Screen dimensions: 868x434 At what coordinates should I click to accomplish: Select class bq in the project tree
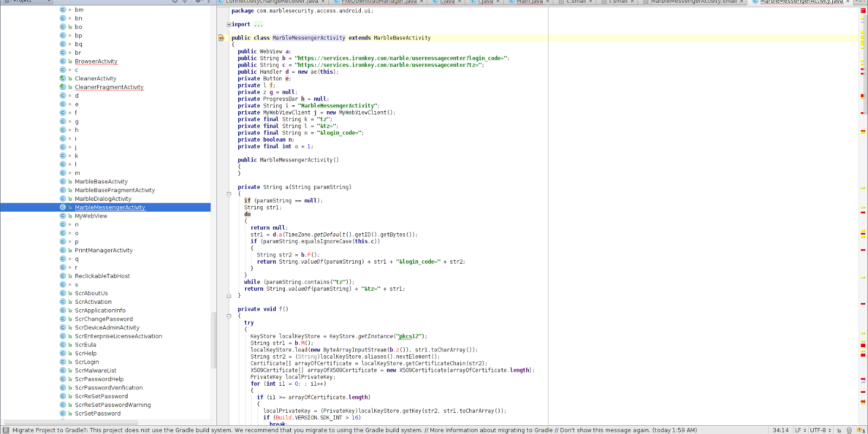click(x=79, y=44)
